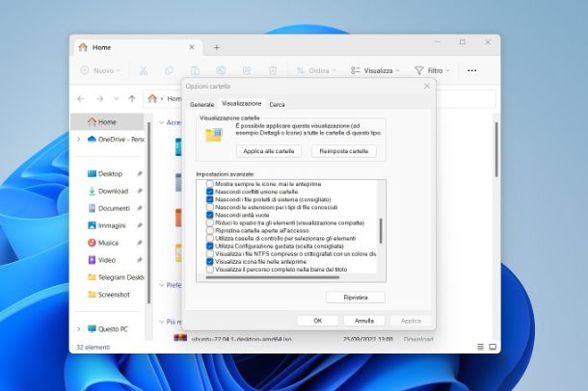The width and height of the screenshot is (588, 391).
Task: Close the Opzioni cartella dialog
Action: (427, 86)
